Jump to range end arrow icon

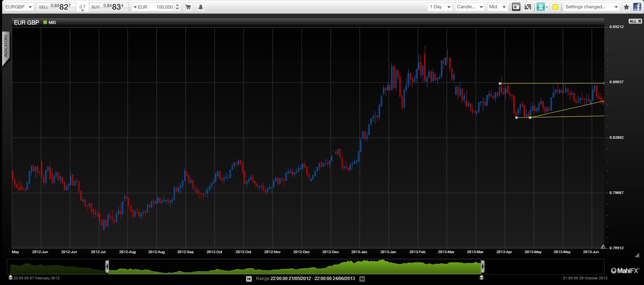pos(362,279)
